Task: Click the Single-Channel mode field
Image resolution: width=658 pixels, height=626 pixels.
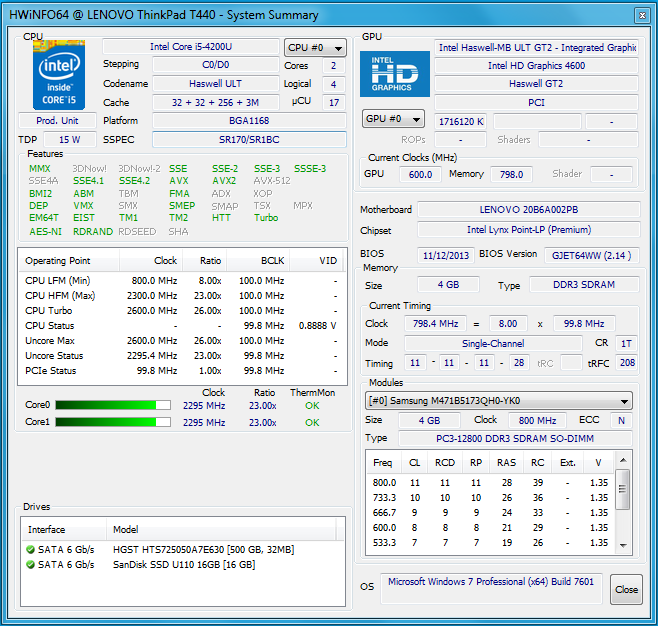Action: point(493,343)
